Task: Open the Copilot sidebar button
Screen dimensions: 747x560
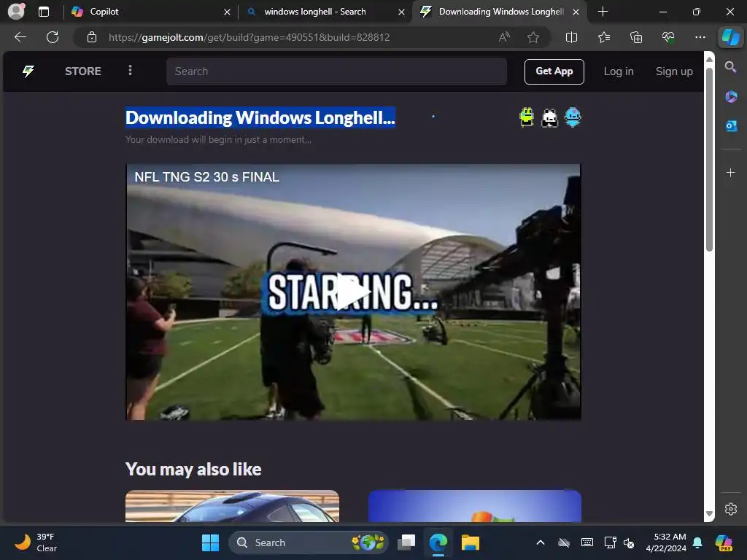Action: coord(730,37)
